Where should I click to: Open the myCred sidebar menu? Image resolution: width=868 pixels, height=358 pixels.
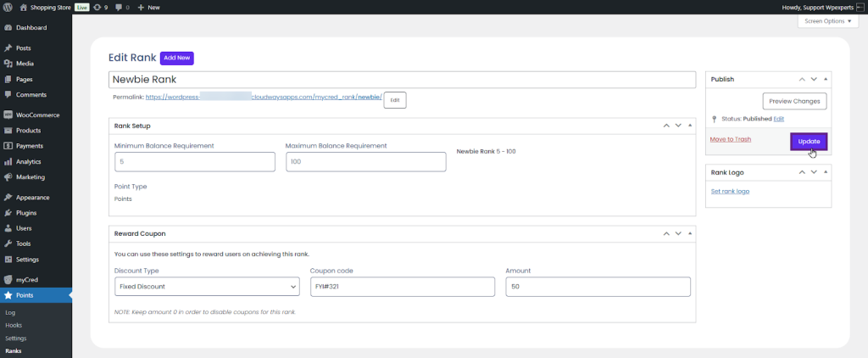click(26, 279)
